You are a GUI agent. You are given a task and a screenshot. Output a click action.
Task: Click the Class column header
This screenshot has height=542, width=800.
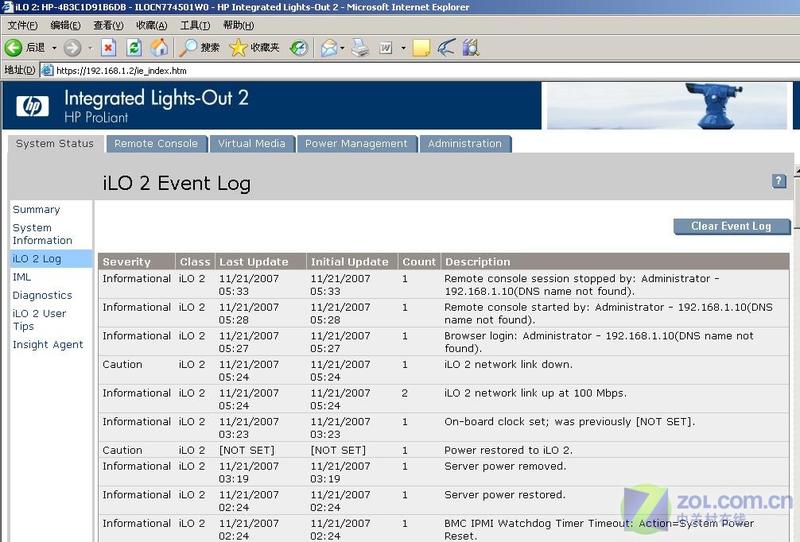click(195, 262)
